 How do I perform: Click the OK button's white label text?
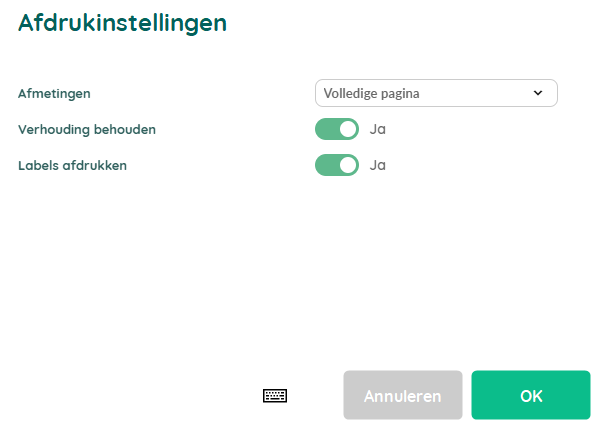[531, 396]
